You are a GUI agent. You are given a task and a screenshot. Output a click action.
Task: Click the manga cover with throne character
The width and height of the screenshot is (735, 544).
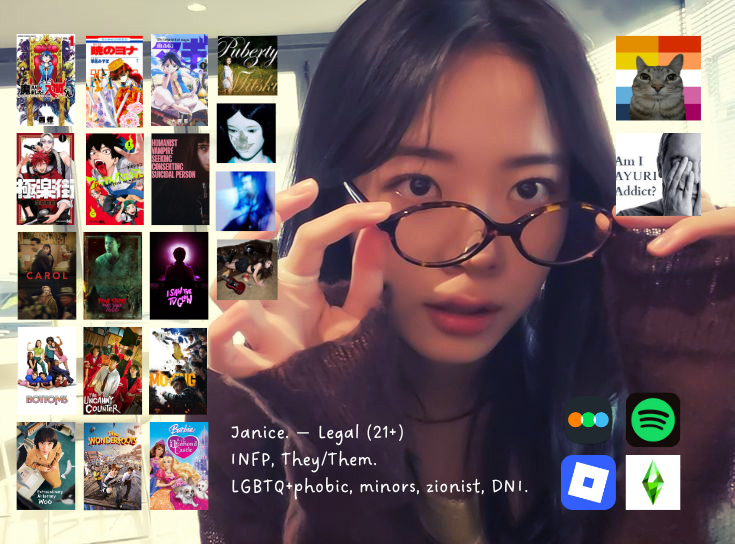click(x=46, y=80)
